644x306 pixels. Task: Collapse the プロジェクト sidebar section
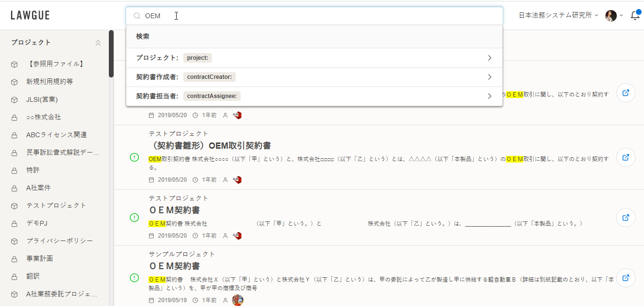pos(98,43)
